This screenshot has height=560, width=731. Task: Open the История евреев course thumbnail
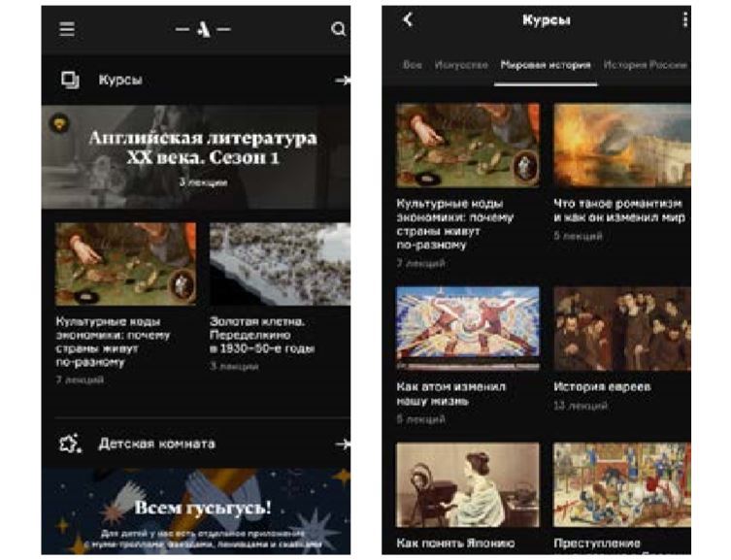tap(622, 328)
